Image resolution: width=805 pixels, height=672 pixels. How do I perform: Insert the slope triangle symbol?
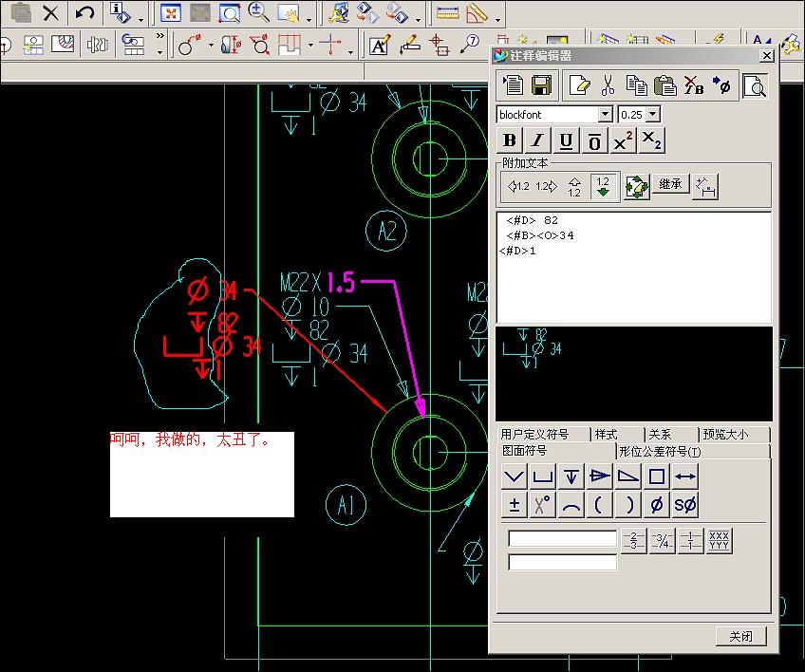627,476
